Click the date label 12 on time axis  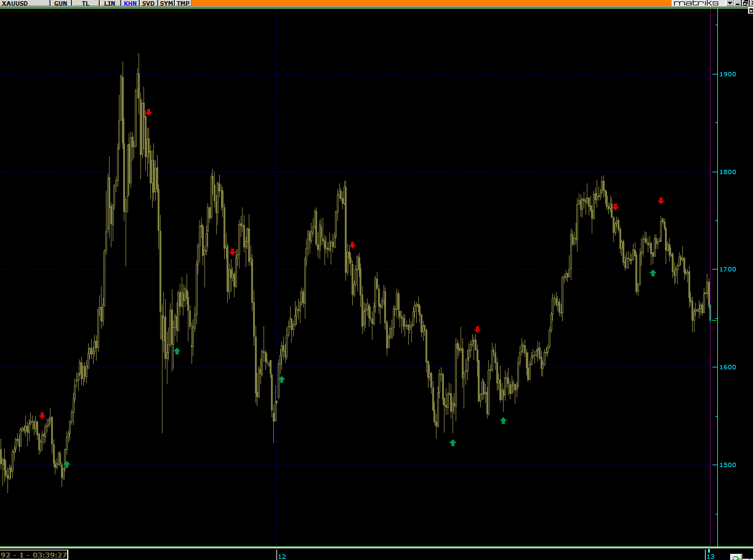point(282,556)
